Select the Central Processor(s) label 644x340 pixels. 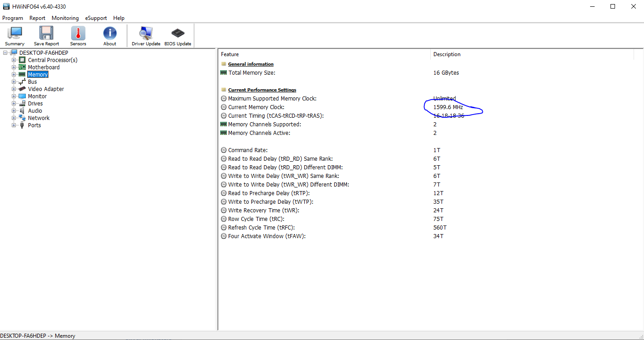53,60
